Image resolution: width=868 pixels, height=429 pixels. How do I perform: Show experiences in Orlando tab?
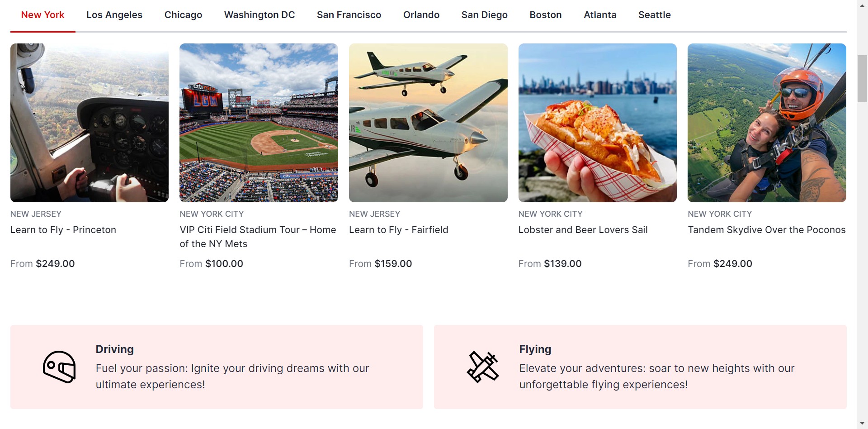(421, 15)
